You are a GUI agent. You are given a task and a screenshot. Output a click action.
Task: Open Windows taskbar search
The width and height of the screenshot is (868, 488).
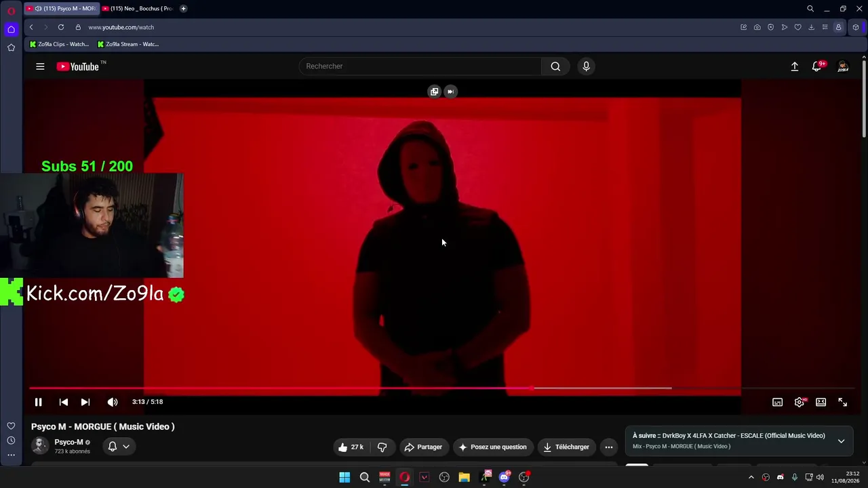(x=365, y=477)
